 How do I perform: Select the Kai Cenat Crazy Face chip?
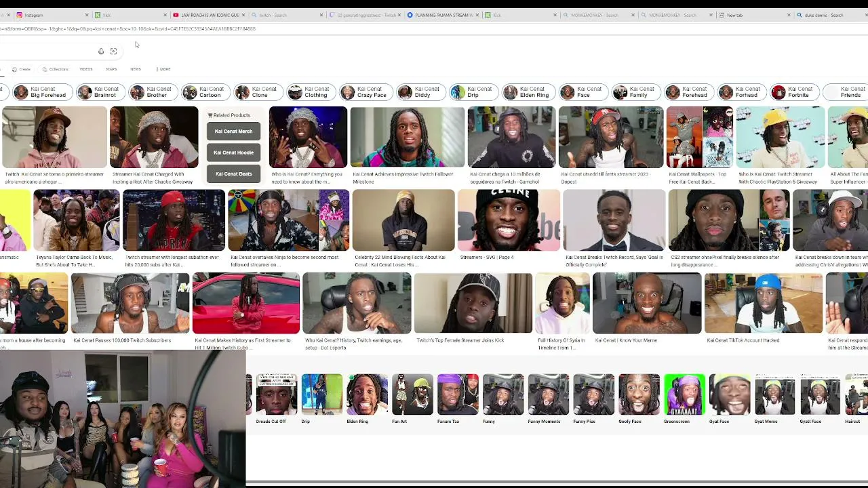coord(366,92)
